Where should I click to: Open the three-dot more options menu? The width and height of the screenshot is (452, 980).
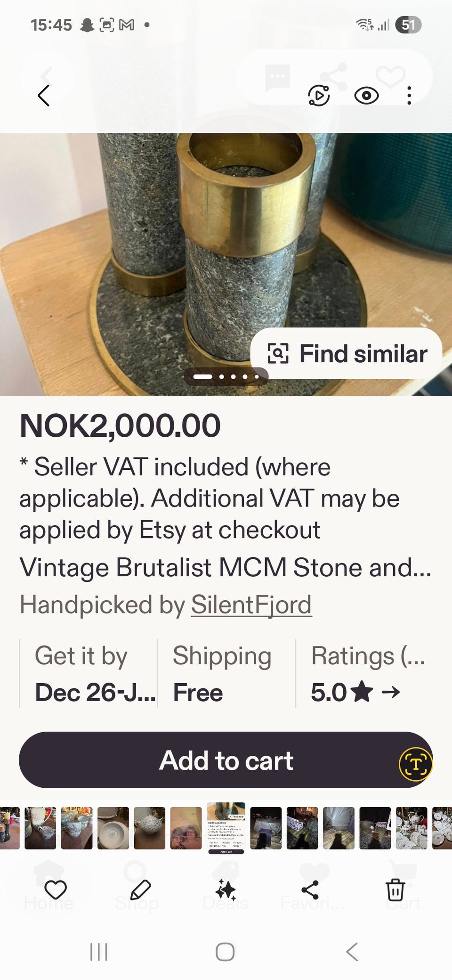click(x=409, y=96)
